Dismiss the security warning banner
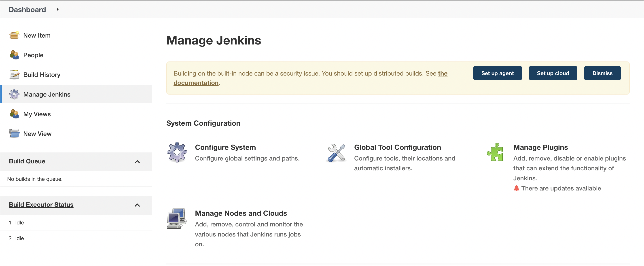The image size is (644, 266). click(602, 73)
